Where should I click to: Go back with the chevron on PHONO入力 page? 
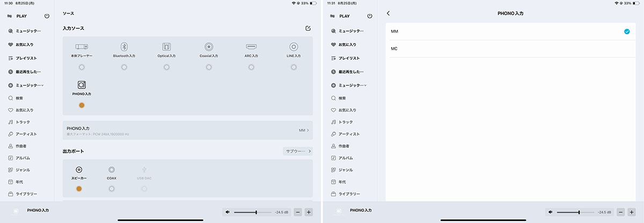coord(388,13)
